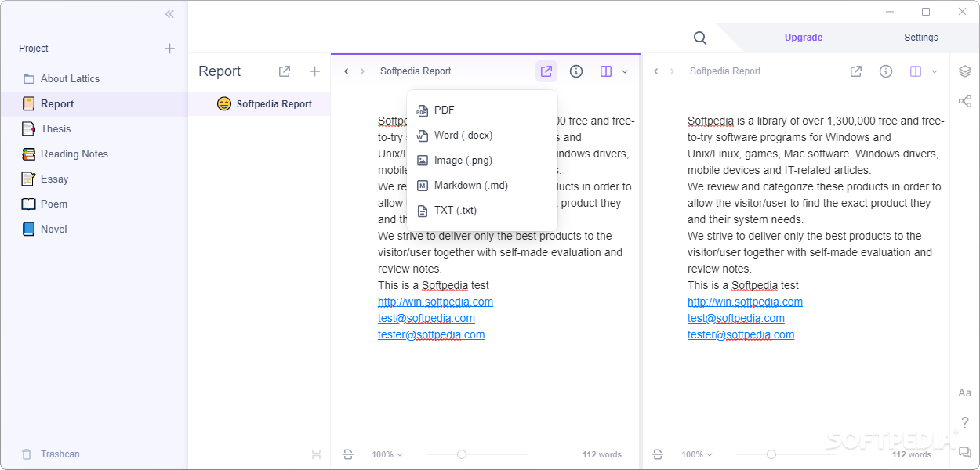Open About Lattics folder
The width and height of the screenshot is (980, 470).
[x=94, y=79]
